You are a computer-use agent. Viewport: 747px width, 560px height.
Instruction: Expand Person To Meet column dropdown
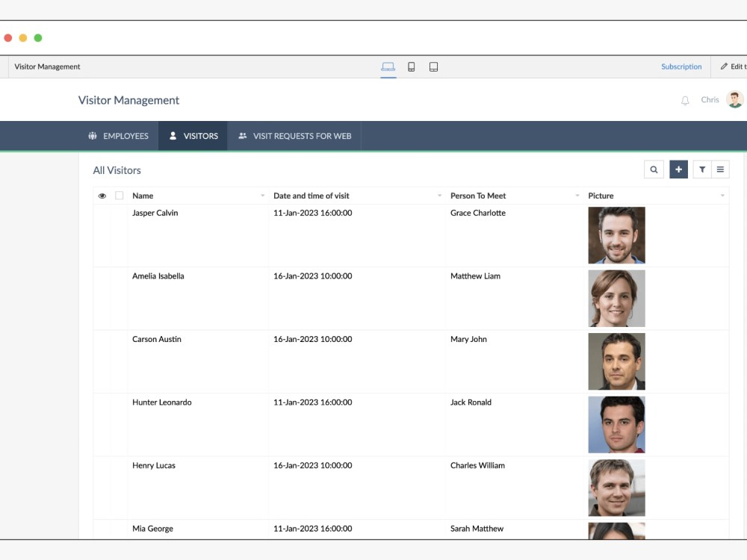tap(577, 196)
